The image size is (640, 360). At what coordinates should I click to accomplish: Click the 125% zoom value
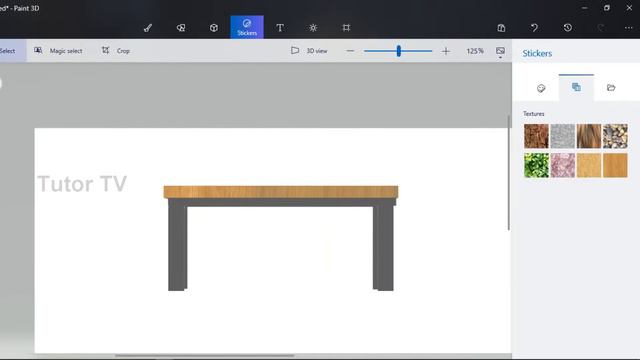(x=475, y=51)
